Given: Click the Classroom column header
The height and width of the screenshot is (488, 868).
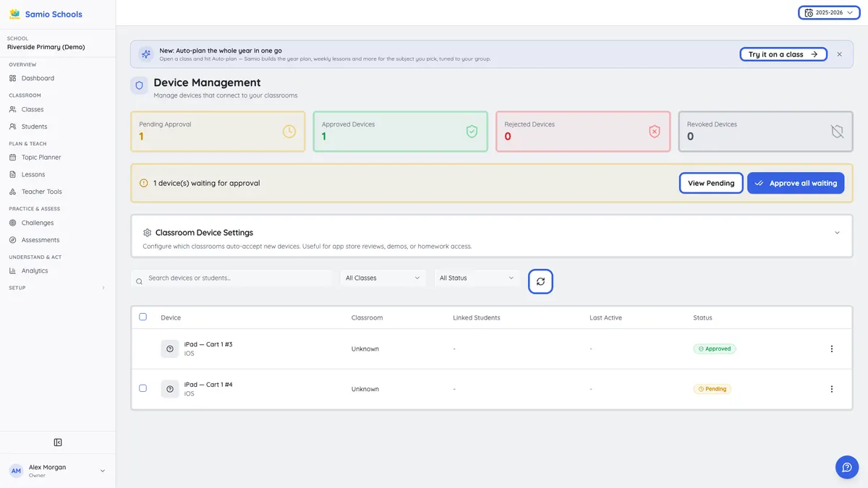Looking at the screenshot, I should coord(367,317).
